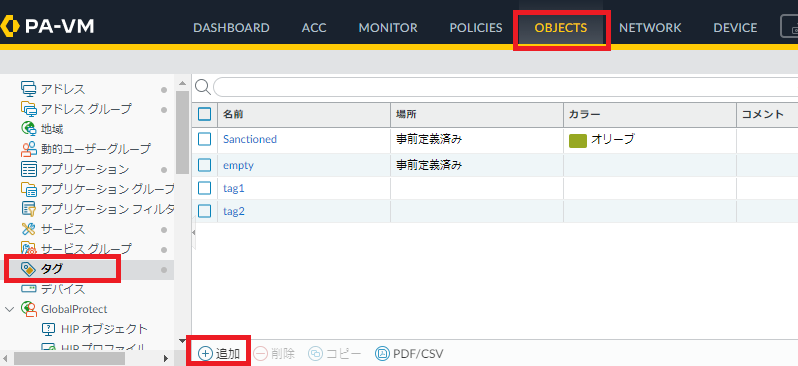Collapse the GlobalProtect tree node
798x366 pixels.
[x=9, y=309]
